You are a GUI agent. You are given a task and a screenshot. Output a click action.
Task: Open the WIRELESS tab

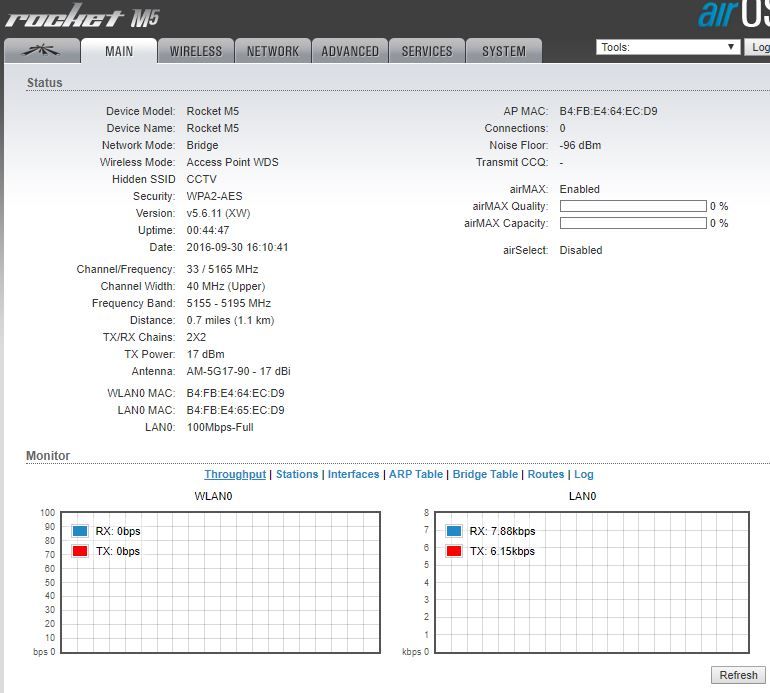click(x=196, y=51)
